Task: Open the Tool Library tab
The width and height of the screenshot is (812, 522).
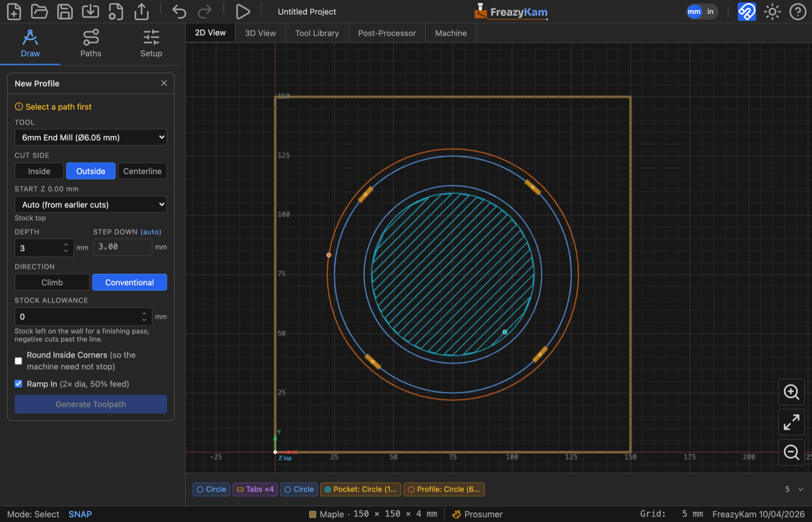Action: coord(317,33)
